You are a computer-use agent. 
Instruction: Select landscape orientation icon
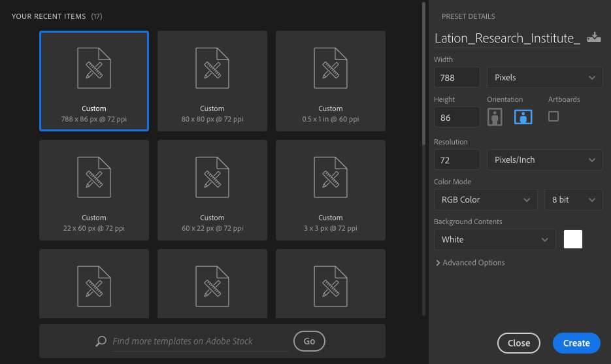coord(523,117)
